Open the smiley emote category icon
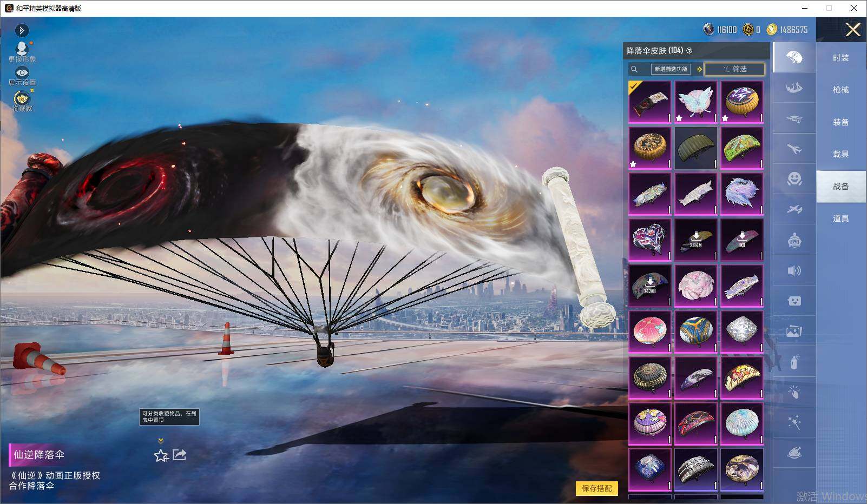The height and width of the screenshot is (504, 867). pos(794,179)
